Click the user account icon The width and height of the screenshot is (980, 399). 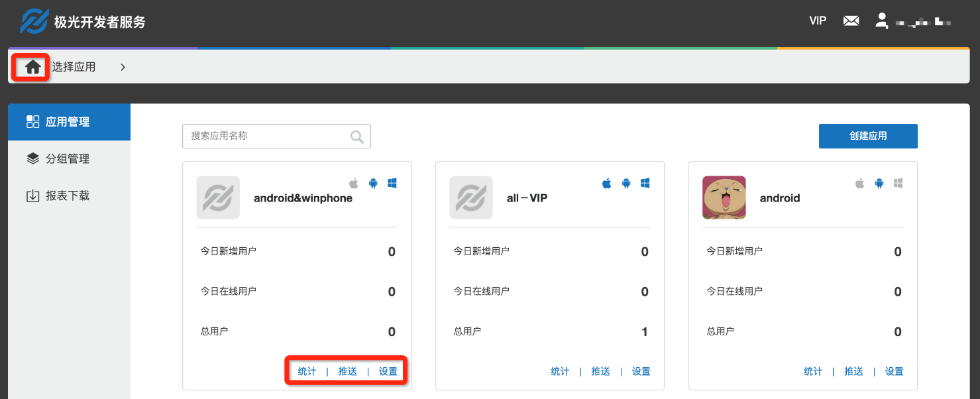pos(881,21)
